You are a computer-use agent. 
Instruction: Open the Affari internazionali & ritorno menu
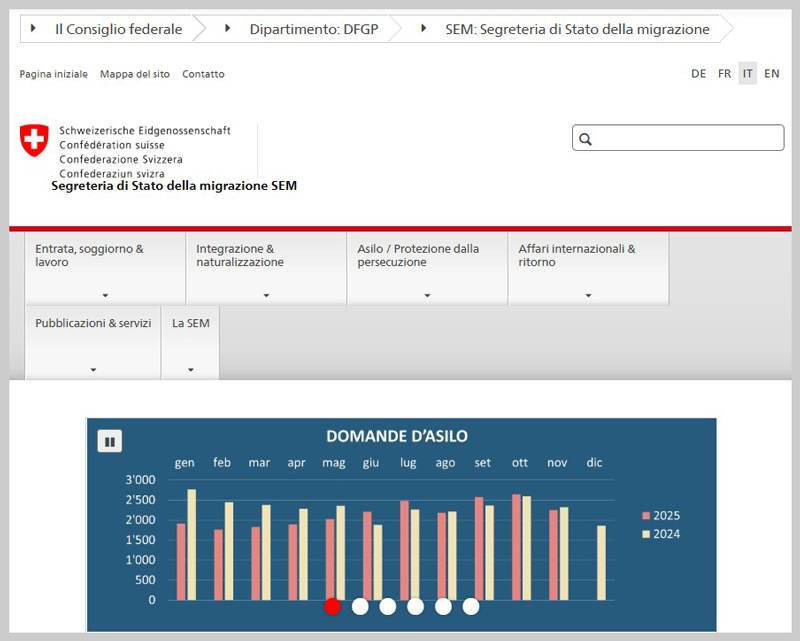coord(588,268)
